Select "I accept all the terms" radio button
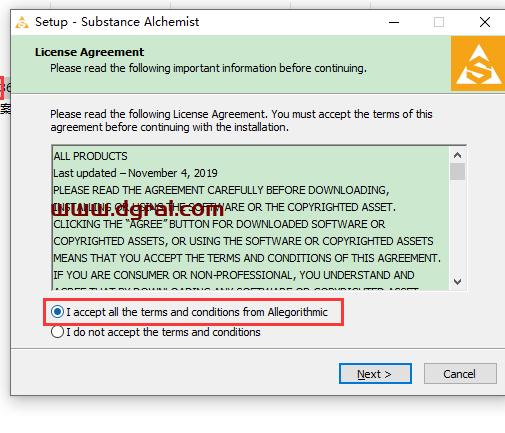505x433 pixels. point(57,312)
